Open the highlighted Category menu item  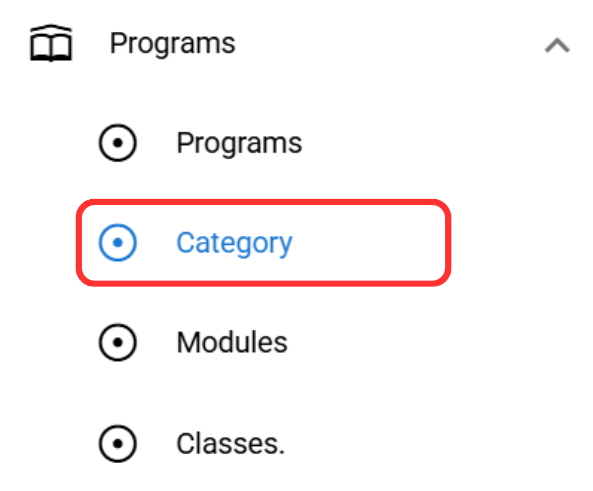click(x=263, y=242)
